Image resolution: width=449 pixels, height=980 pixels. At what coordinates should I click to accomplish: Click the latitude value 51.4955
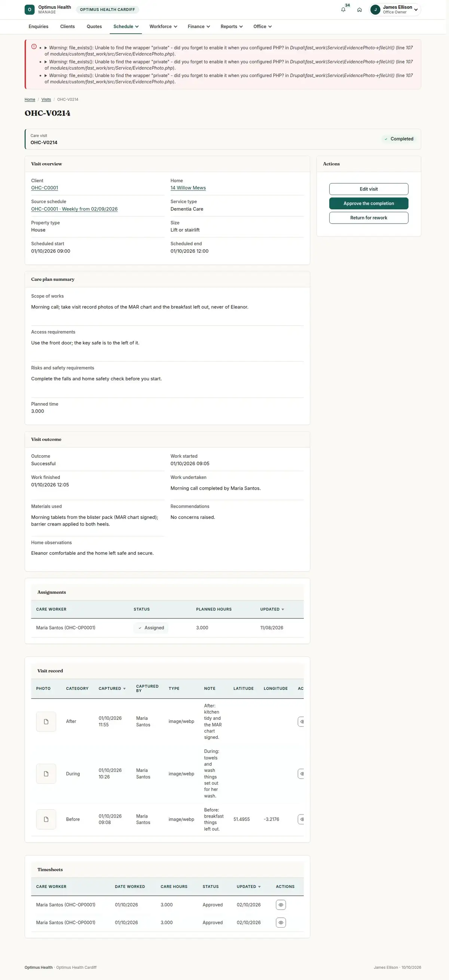[241, 819]
